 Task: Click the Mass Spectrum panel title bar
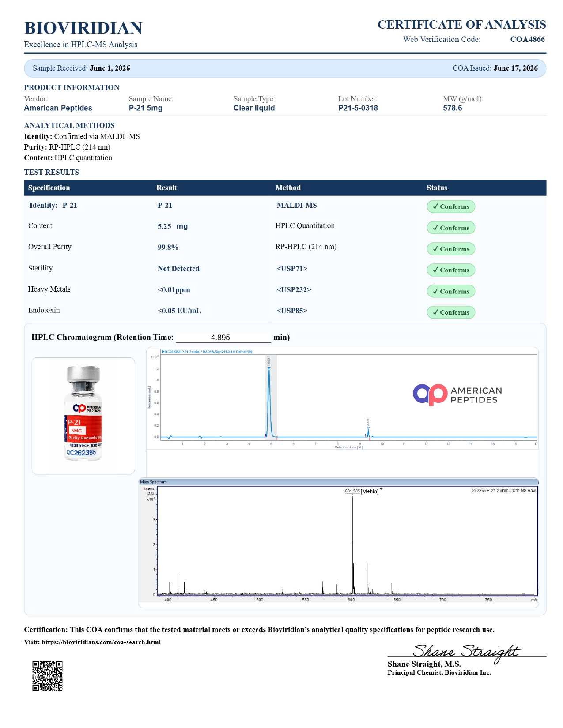point(338,482)
